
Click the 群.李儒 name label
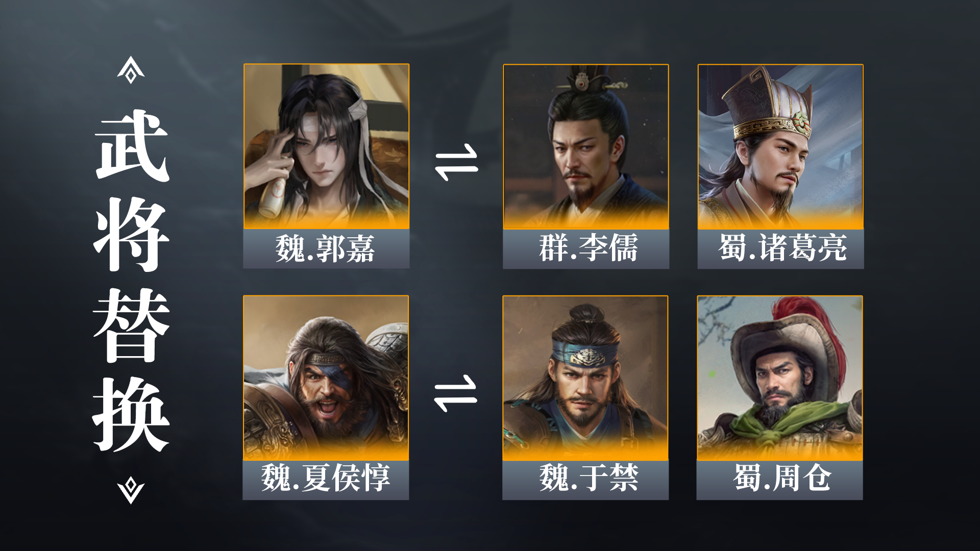tap(586, 249)
